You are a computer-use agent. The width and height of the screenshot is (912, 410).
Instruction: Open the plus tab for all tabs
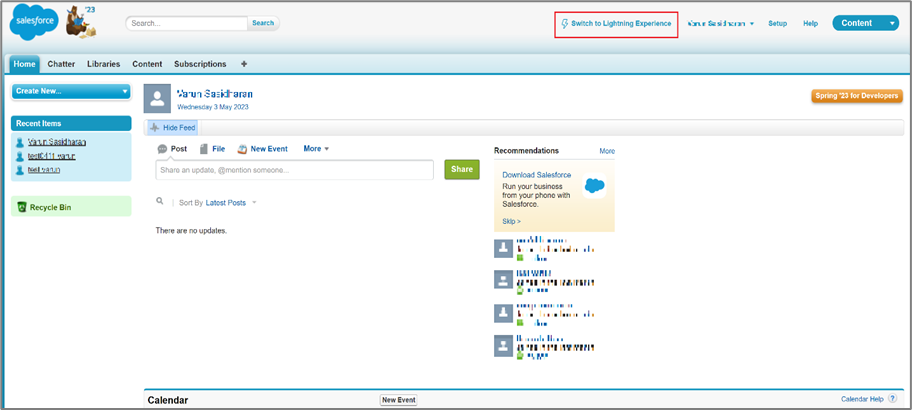point(244,64)
